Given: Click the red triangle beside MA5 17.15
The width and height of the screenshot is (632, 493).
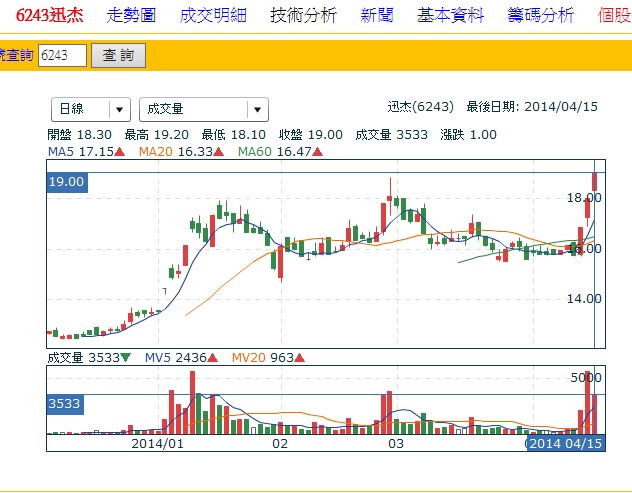Looking at the screenshot, I should (x=120, y=152).
